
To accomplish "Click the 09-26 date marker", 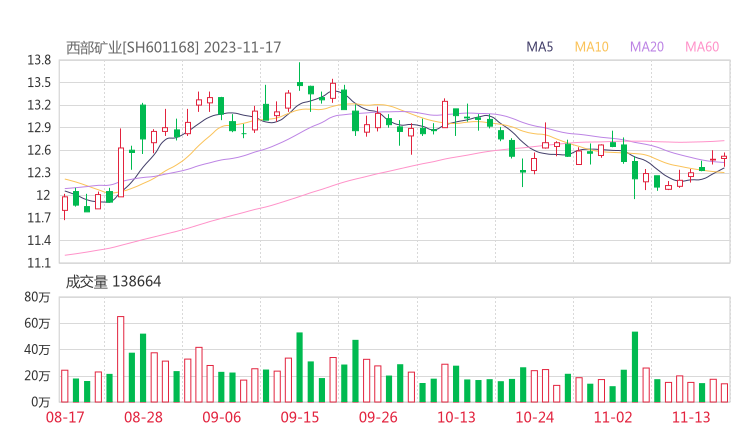I will (x=378, y=417).
